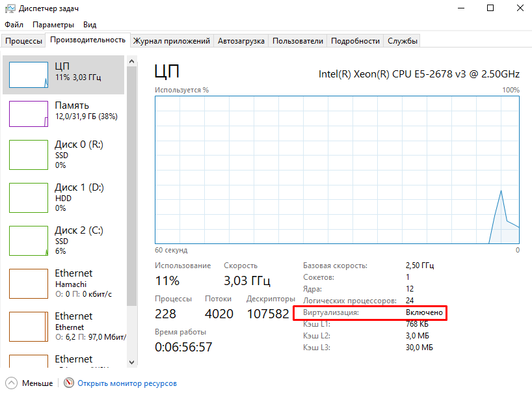The height and width of the screenshot is (397, 532).
Task: Click the Потоки count 4020
Action: pyautogui.click(x=219, y=314)
